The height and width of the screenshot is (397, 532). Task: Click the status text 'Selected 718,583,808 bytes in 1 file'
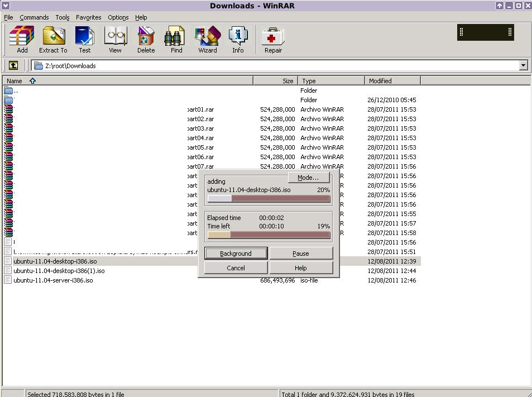(x=76, y=394)
